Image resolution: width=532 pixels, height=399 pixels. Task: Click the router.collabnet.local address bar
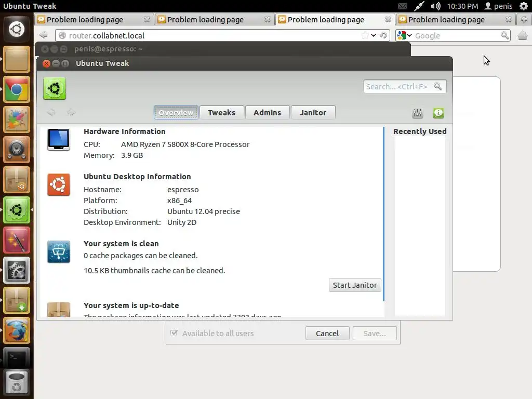[222, 35]
